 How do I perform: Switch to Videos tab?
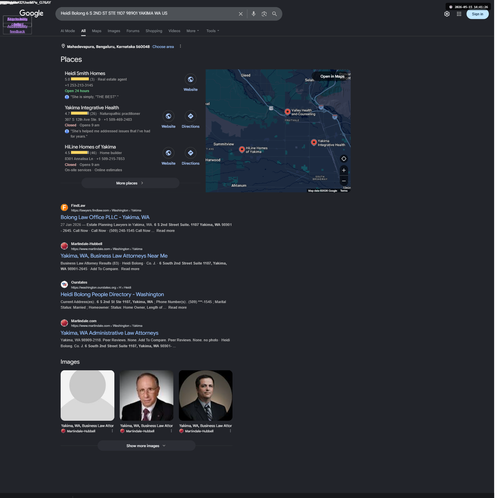click(174, 31)
